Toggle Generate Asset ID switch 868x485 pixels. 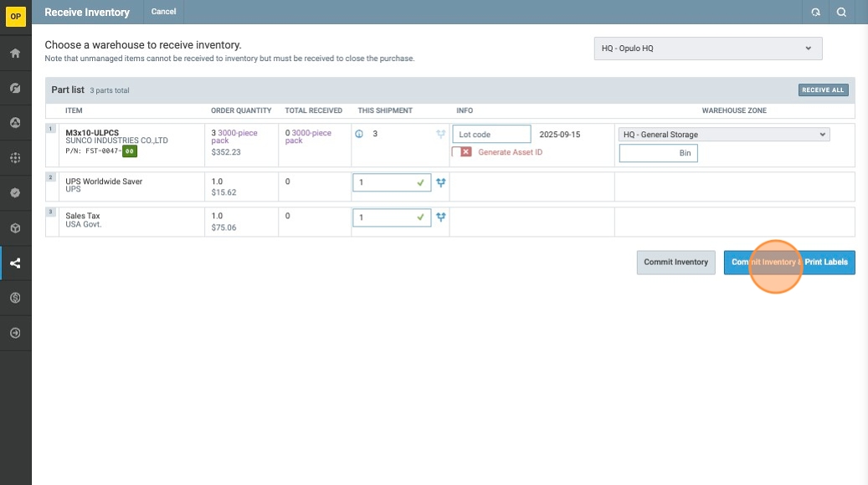click(462, 152)
